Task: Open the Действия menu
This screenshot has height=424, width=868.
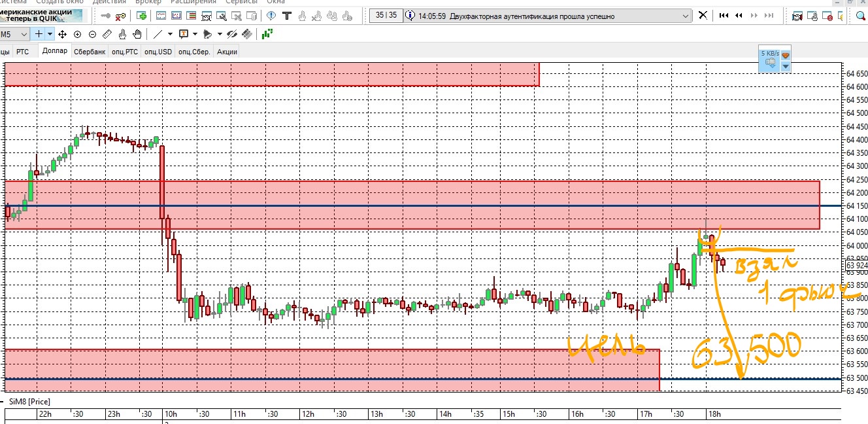Action: 109,2
